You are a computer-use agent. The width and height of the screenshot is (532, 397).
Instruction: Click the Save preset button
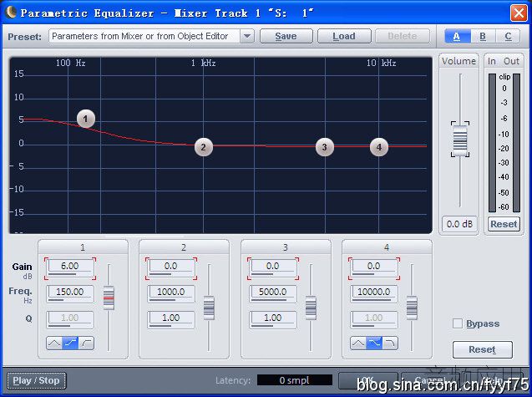(x=286, y=36)
